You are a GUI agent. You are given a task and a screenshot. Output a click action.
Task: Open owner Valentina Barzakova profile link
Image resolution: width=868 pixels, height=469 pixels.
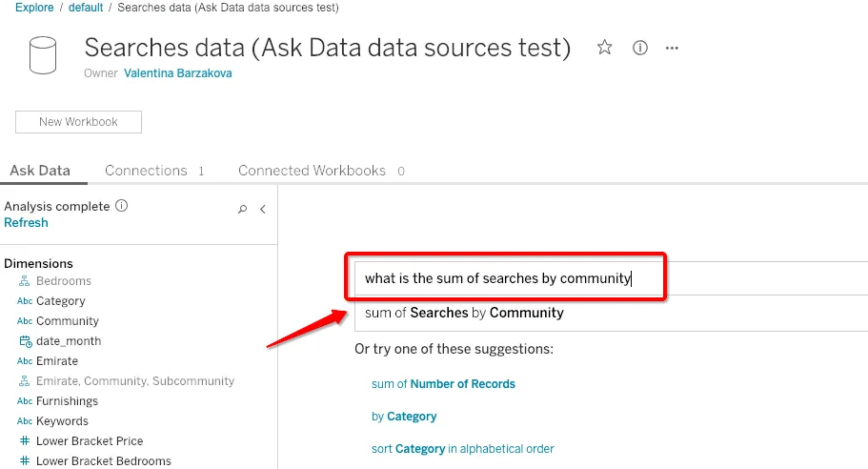tap(177, 73)
